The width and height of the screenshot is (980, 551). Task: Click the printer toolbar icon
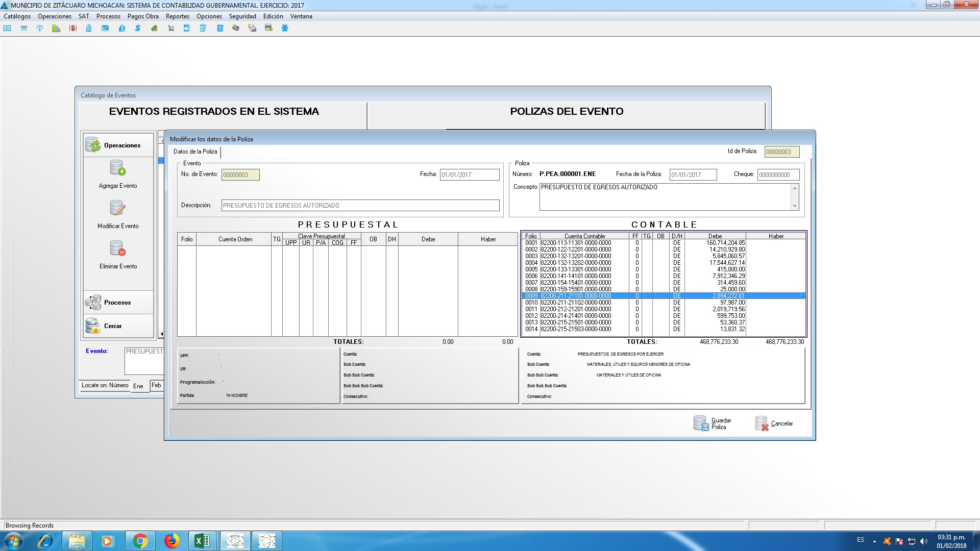[x=252, y=28]
